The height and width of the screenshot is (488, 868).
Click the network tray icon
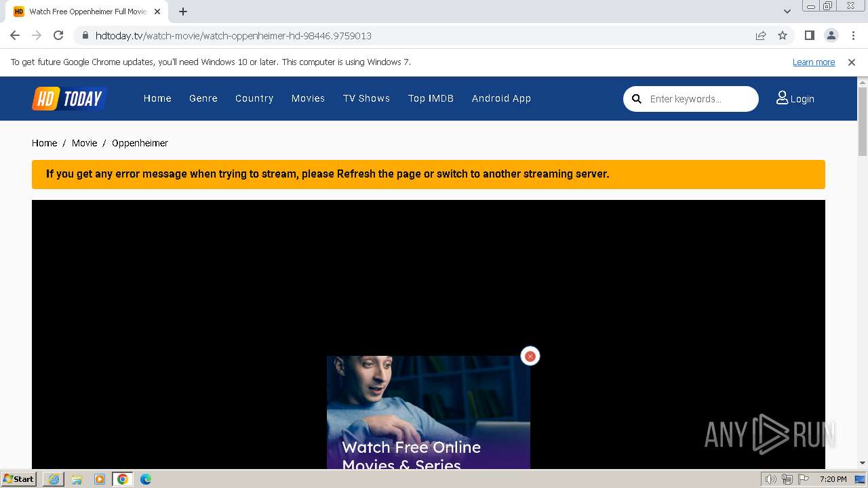click(787, 479)
